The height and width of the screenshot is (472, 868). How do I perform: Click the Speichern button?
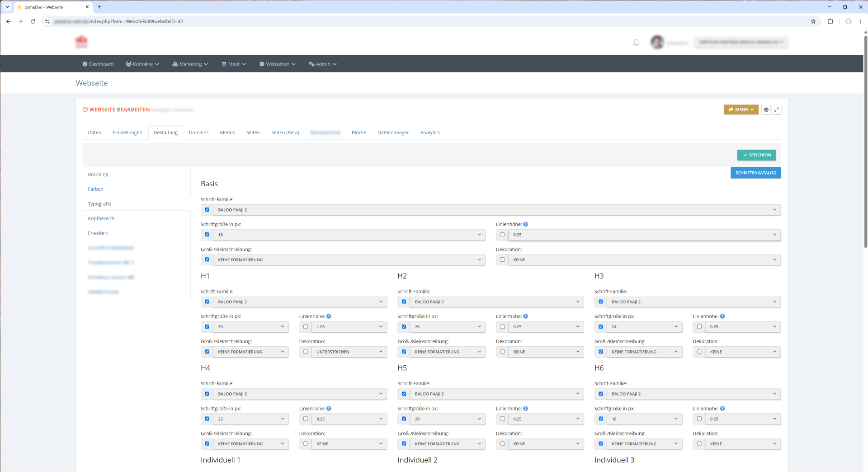pyautogui.click(x=757, y=155)
